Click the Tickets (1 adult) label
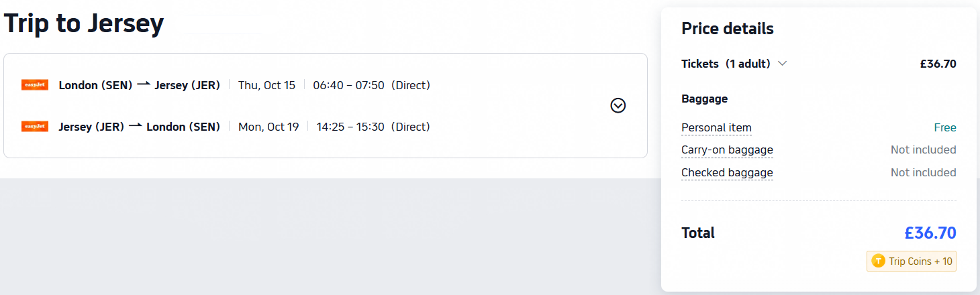Image resolution: width=980 pixels, height=295 pixels. (726, 64)
